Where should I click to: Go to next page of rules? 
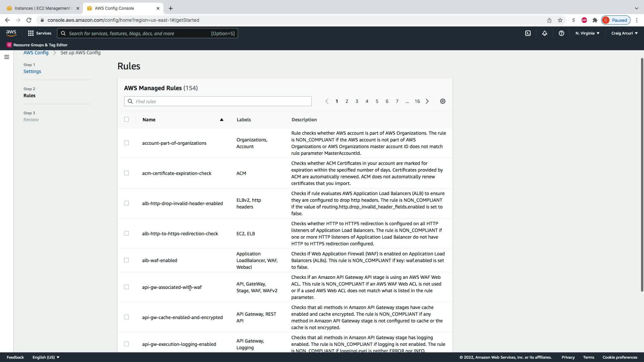(x=427, y=101)
